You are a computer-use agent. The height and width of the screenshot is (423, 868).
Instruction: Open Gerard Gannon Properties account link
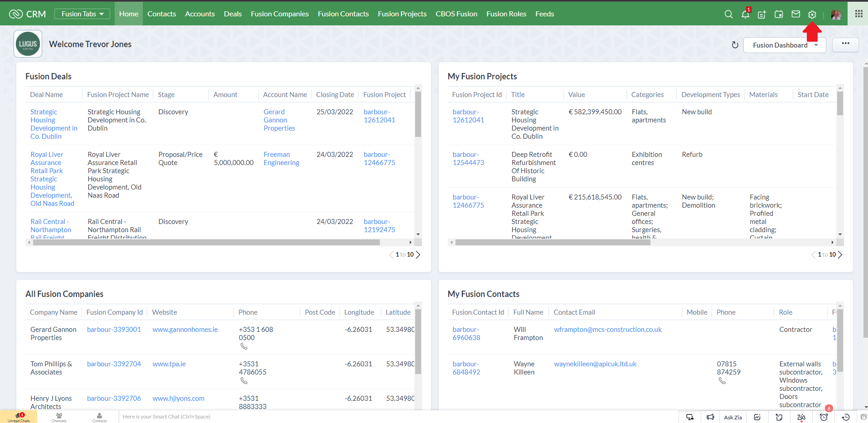[279, 120]
